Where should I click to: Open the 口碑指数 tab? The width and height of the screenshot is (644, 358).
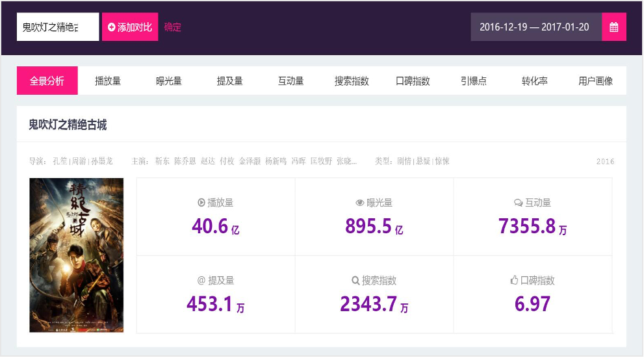click(413, 81)
